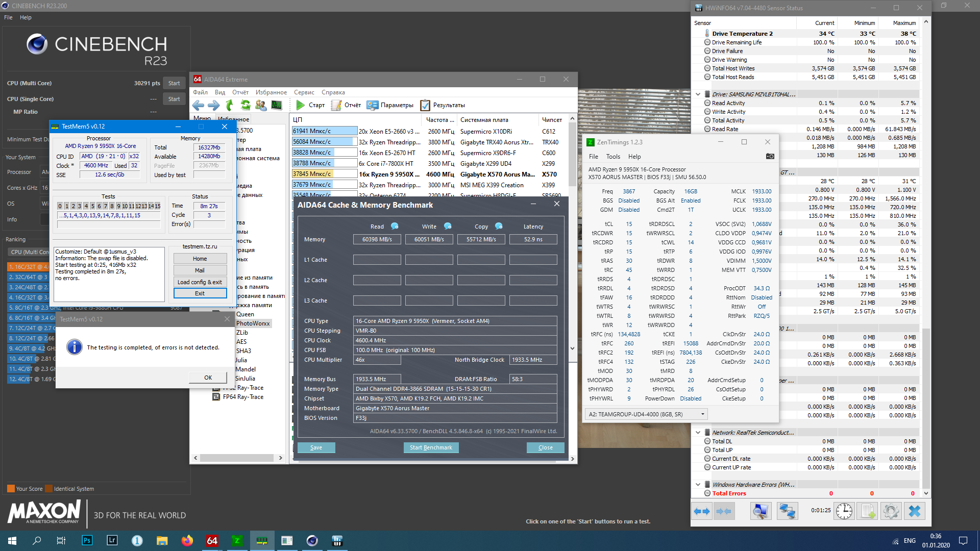The width and height of the screenshot is (980, 551).
Task: Click the orange Your Score legend swatch
Action: 11,489
